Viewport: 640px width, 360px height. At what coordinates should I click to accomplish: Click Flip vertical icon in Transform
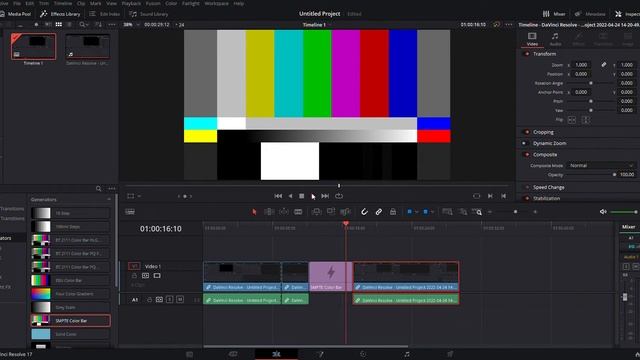click(x=586, y=120)
